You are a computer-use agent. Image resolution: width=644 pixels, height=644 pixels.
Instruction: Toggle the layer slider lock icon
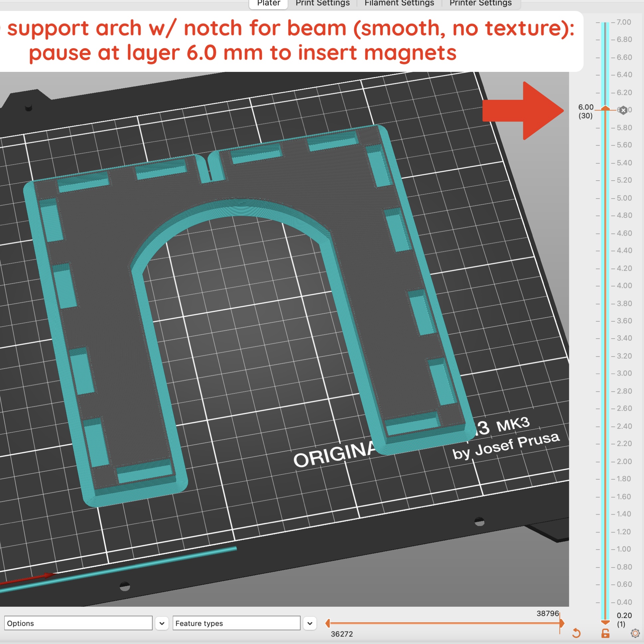tap(605, 633)
